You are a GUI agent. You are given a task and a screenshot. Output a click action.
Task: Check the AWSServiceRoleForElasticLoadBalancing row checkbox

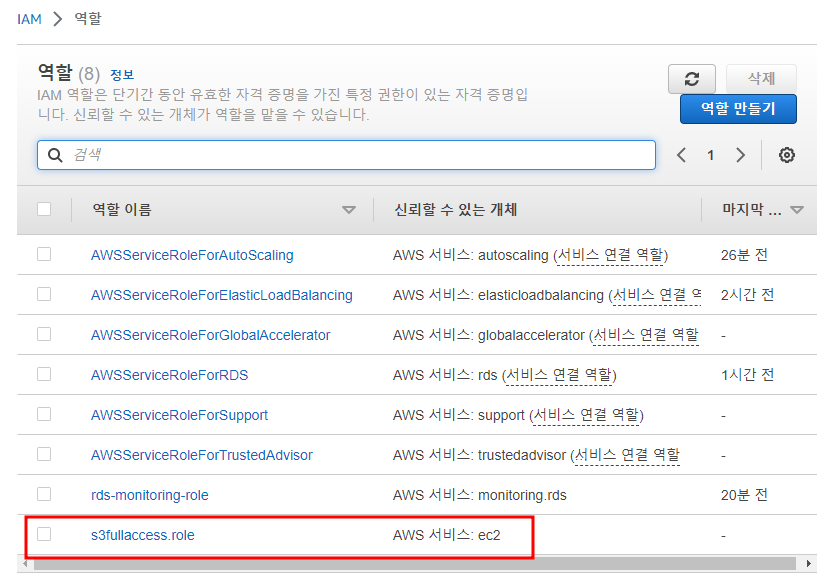tap(44, 294)
